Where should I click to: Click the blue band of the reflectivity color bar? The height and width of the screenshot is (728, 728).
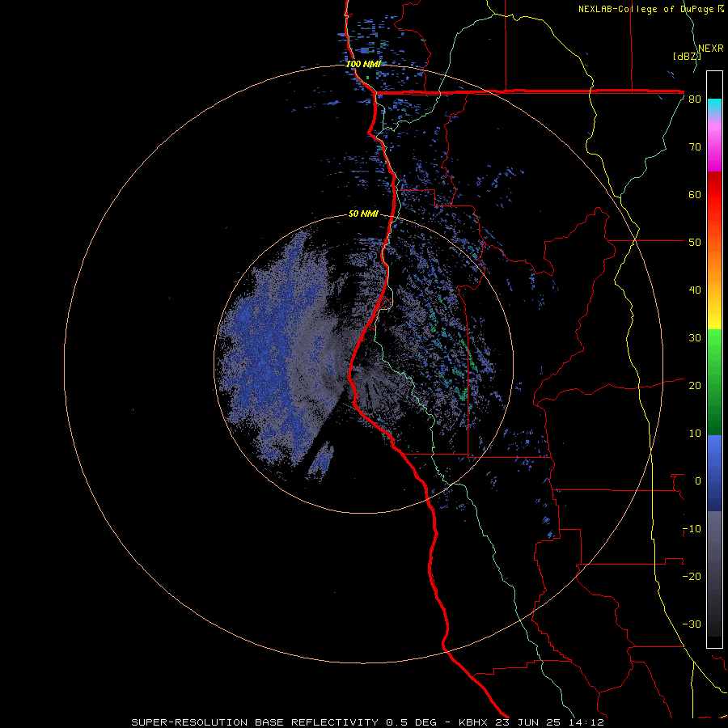pos(714,473)
